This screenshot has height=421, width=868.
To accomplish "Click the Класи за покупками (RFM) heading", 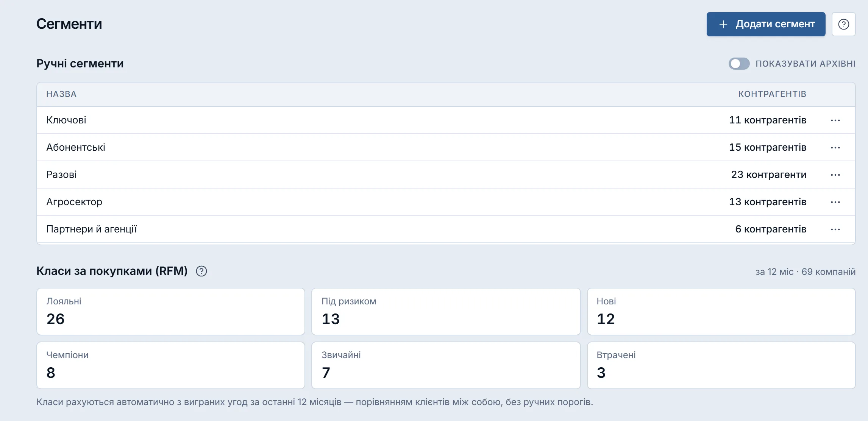I will [x=112, y=271].
